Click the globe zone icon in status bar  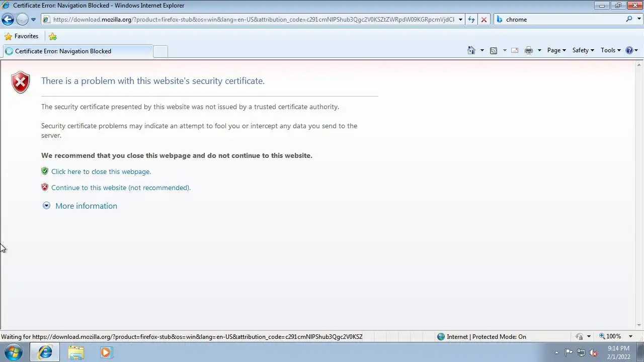(441, 337)
